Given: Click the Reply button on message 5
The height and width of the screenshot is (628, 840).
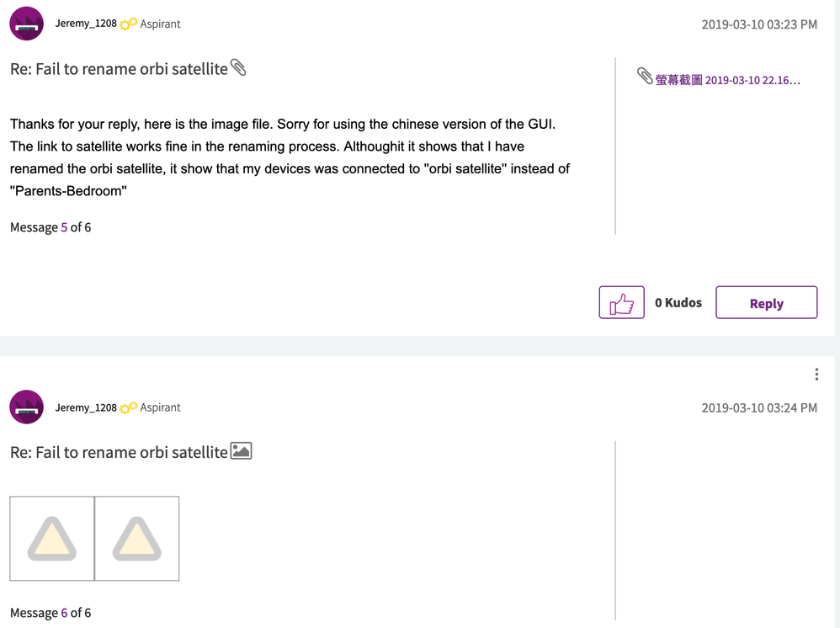Looking at the screenshot, I should pos(766,303).
